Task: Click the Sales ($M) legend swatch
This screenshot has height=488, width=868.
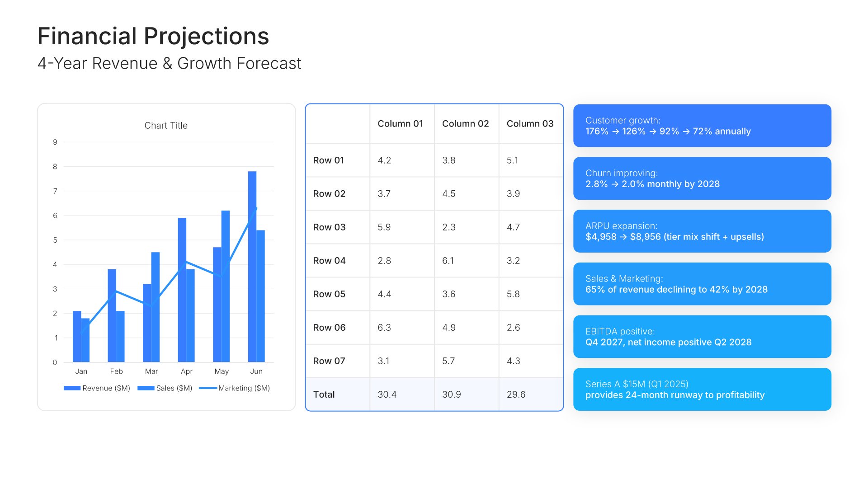Action: [x=146, y=388]
